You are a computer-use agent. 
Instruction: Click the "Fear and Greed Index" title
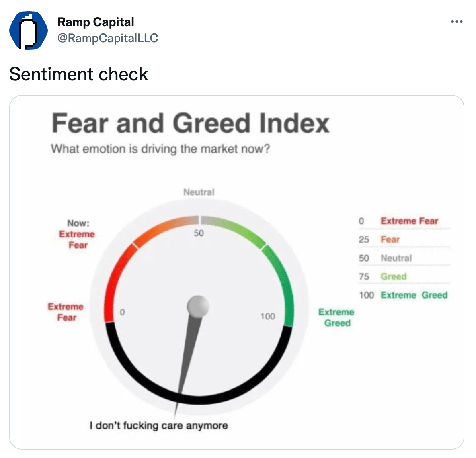[x=191, y=123]
